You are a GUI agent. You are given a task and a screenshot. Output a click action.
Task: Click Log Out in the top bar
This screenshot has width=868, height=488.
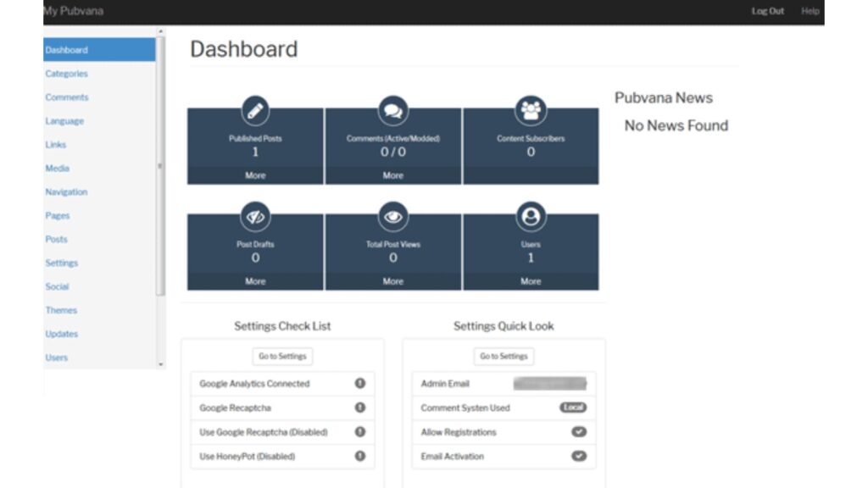point(767,11)
